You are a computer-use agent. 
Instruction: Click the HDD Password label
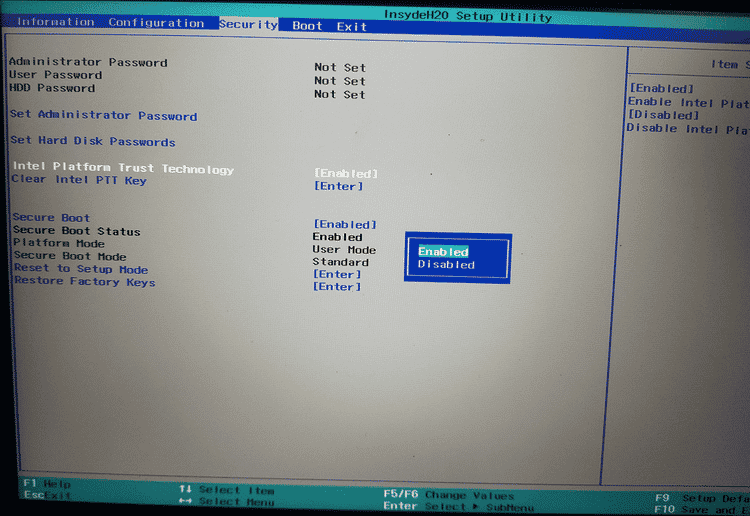(52, 88)
